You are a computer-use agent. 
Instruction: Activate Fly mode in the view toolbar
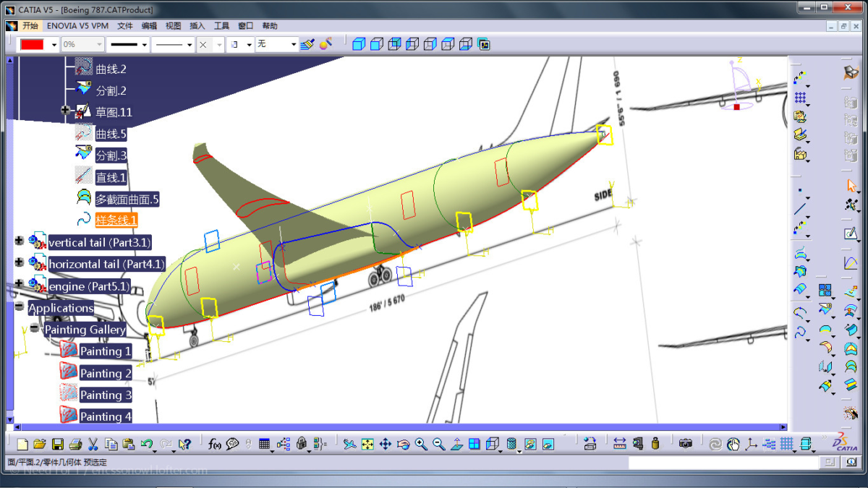click(x=350, y=444)
